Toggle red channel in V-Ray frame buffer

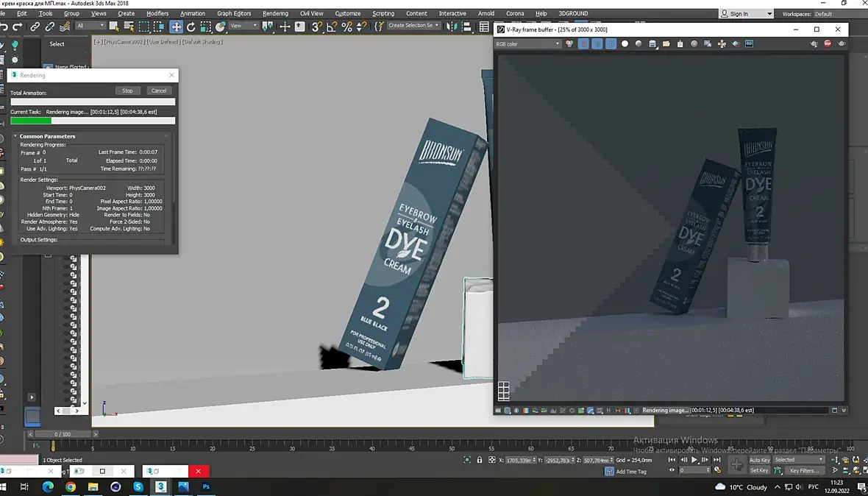pyautogui.click(x=583, y=43)
